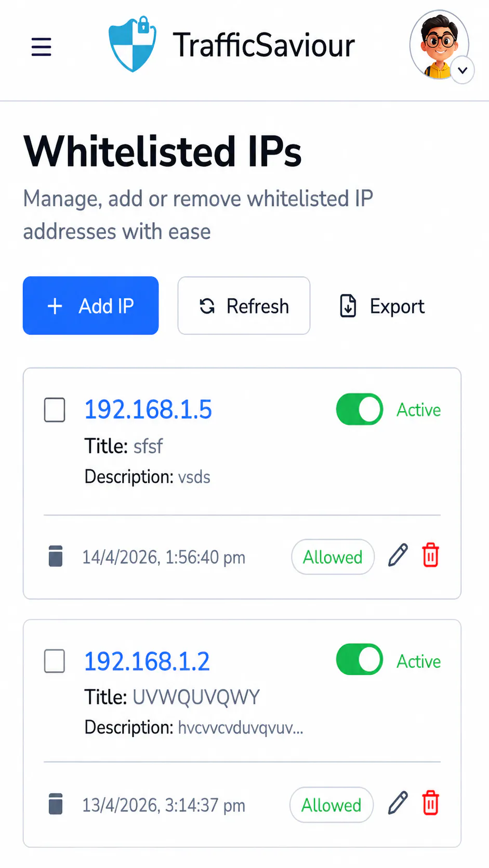Click the TrafficSaviour shield logo
The width and height of the screenshot is (489, 868).
(132, 44)
